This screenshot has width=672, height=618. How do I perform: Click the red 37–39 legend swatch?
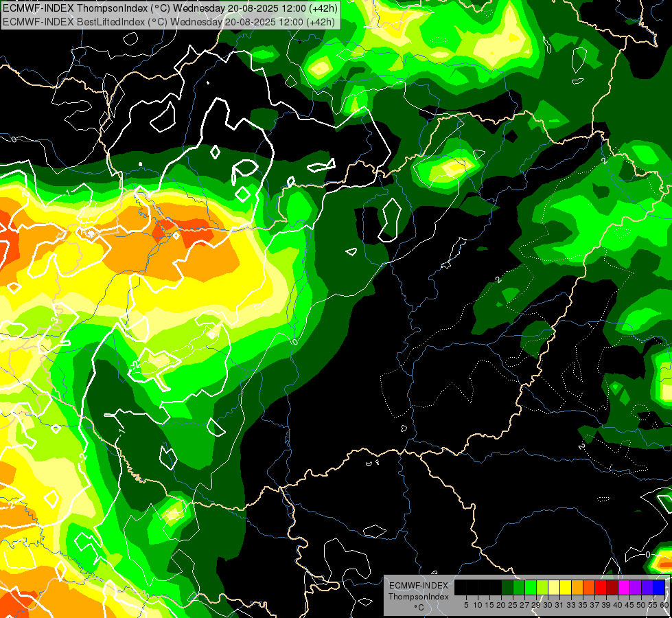coord(601,587)
